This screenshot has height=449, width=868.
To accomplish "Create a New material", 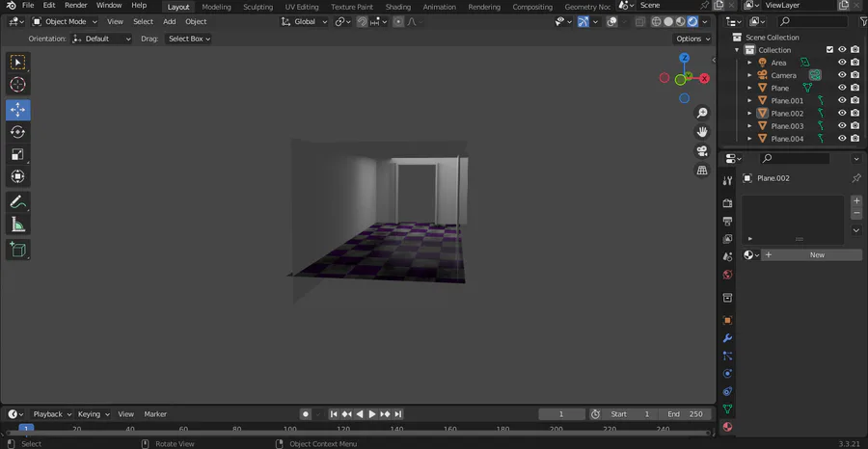I will coord(811,255).
